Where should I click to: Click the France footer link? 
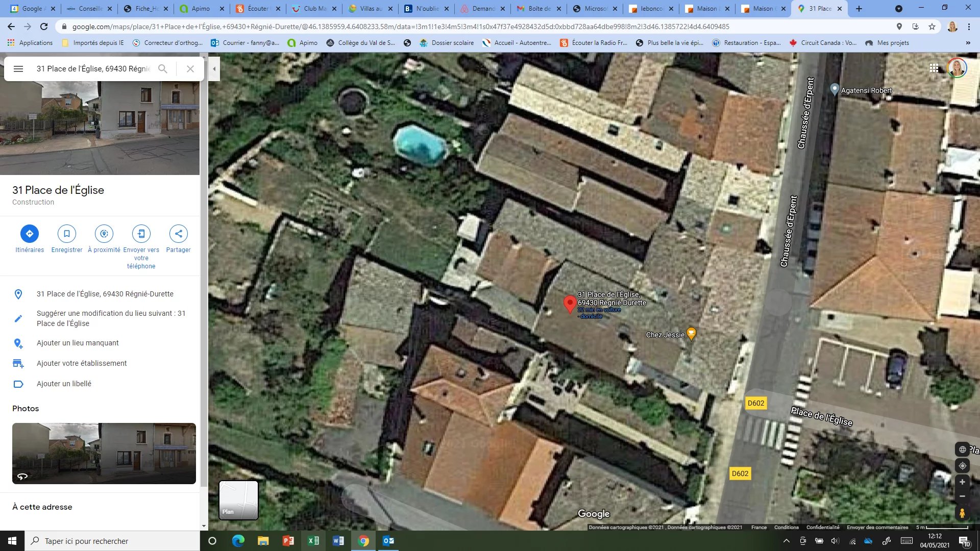point(759,528)
